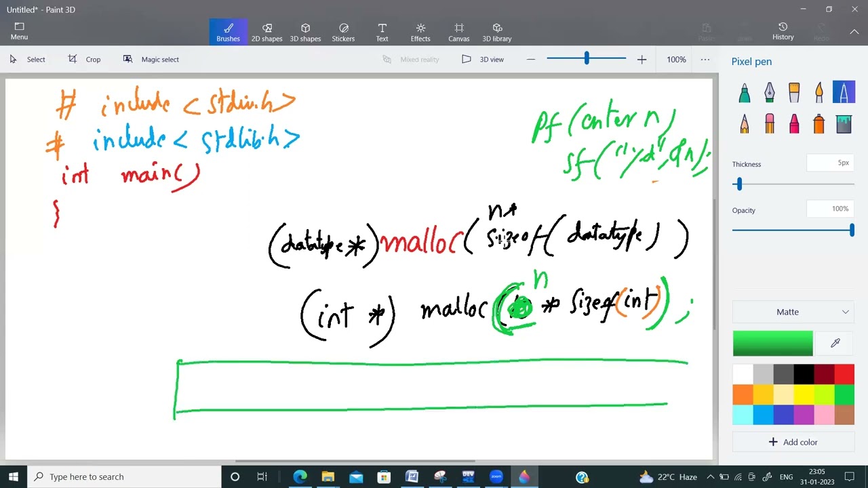Screen dimensions: 868x488
Task: Open the 2D shapes tab
Action: (267, 32)
